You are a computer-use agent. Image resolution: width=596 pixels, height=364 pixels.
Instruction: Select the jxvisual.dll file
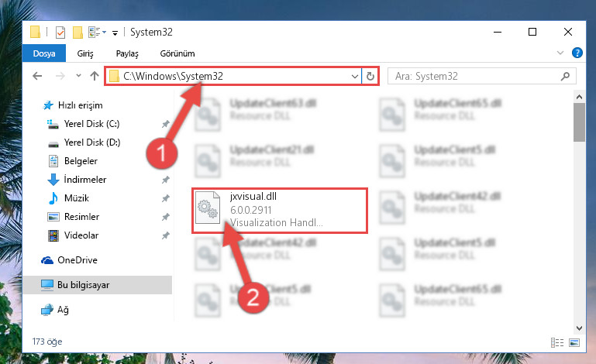[x=279, y=210]
